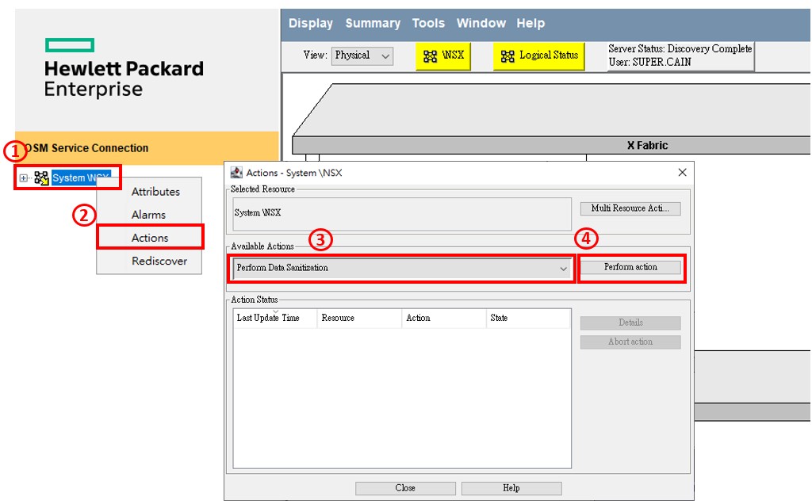Expand the System \NSX tree node

click(x=23, y=178)
